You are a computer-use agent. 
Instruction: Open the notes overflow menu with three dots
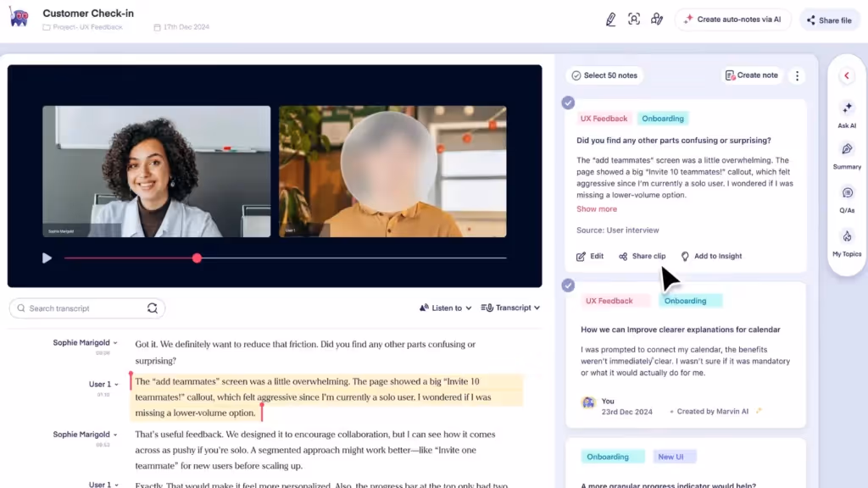(x=797, y=75)
